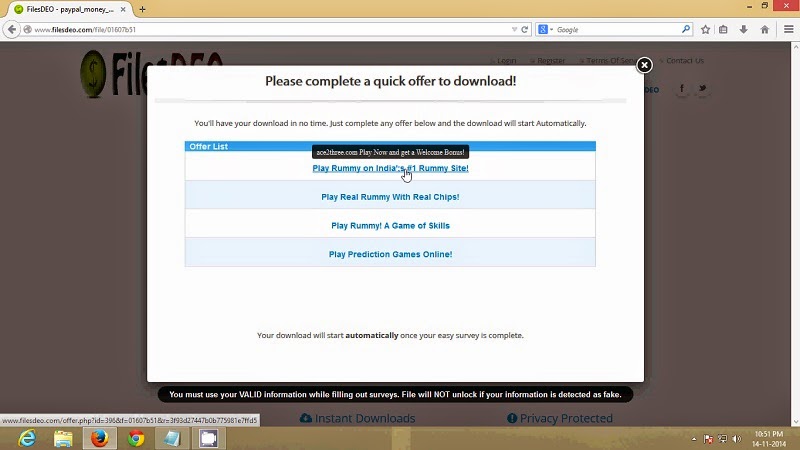Open 'Play Prediction Games Online!' offer
Viewport: 800px width, 450px height.
(x=390, y=254)
